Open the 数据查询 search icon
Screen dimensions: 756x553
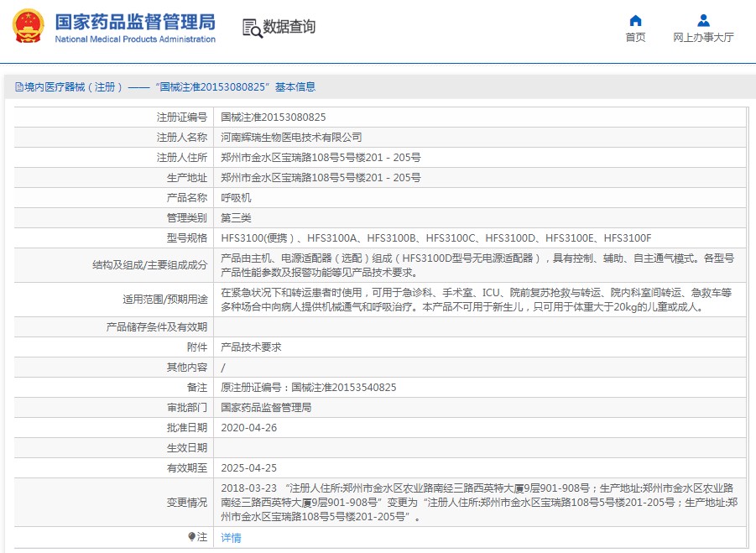[x=253, y=28]
